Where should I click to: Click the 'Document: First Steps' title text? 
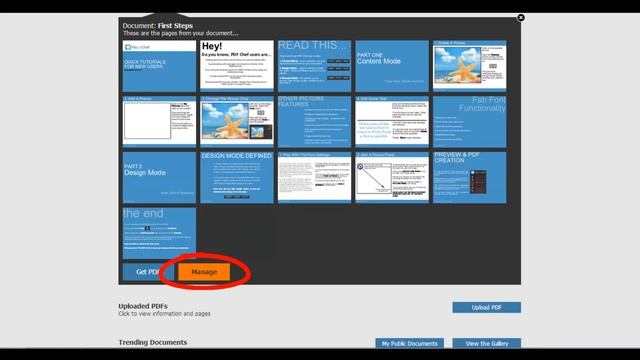click(x=158, y=26)
